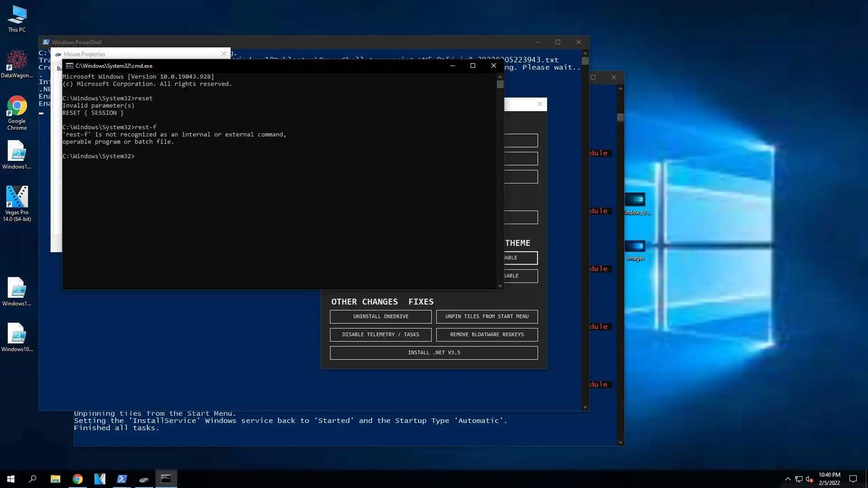The width and height of the screenshot is (868, 488).
Task: Click the cmd.exe title bar icon
Action: [x=69, y=66]
